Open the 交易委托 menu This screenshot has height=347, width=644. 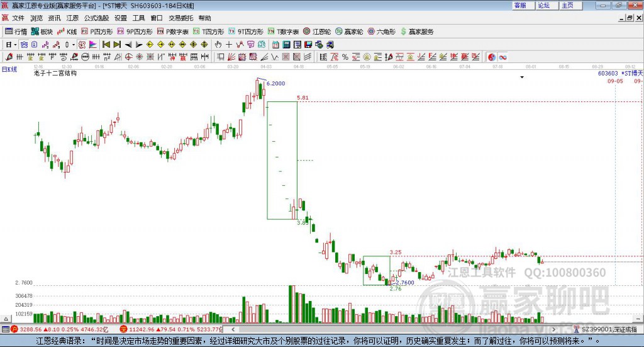point(180,18)
